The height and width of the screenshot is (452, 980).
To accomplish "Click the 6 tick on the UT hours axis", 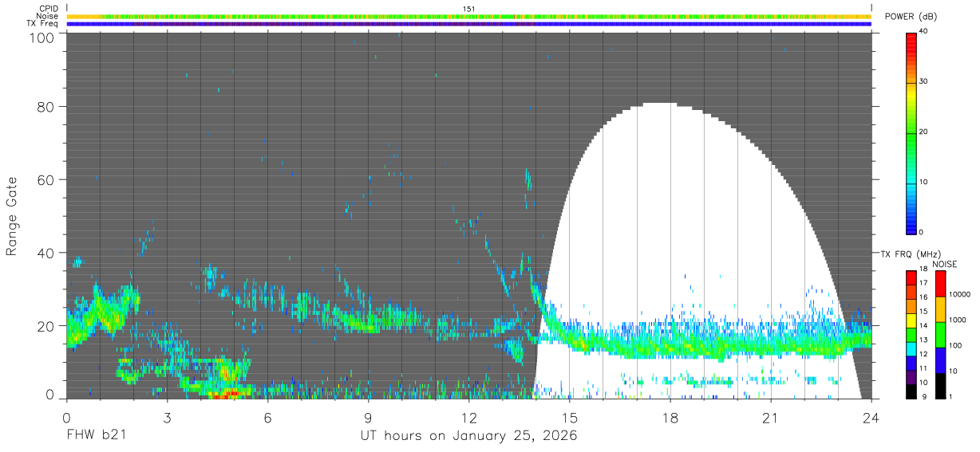I will pos(268,416).
